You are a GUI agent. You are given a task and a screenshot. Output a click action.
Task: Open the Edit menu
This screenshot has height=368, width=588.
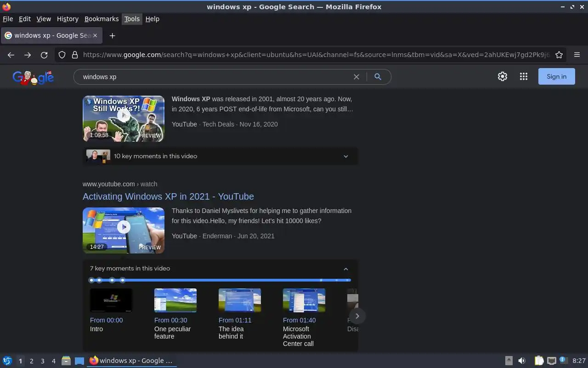[x=25, y=19]
